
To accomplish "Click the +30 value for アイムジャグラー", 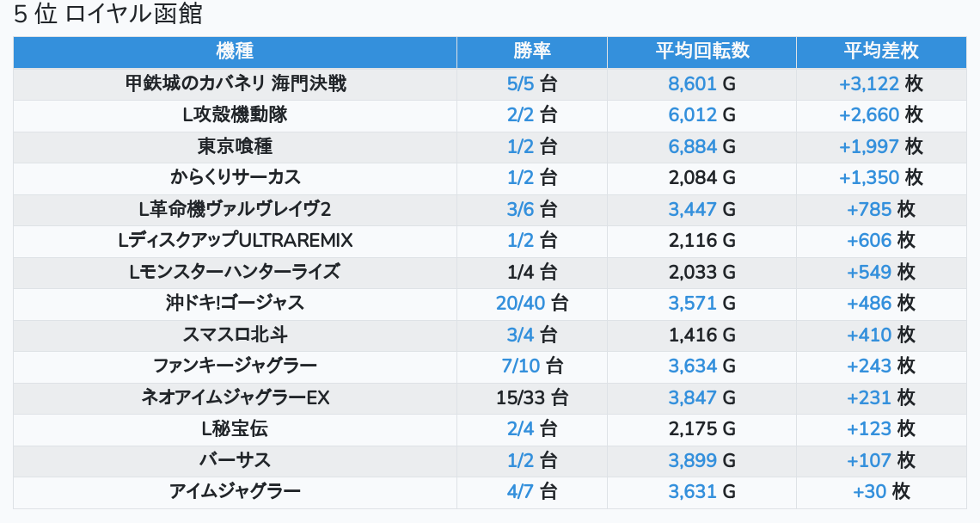I will 869,492.
